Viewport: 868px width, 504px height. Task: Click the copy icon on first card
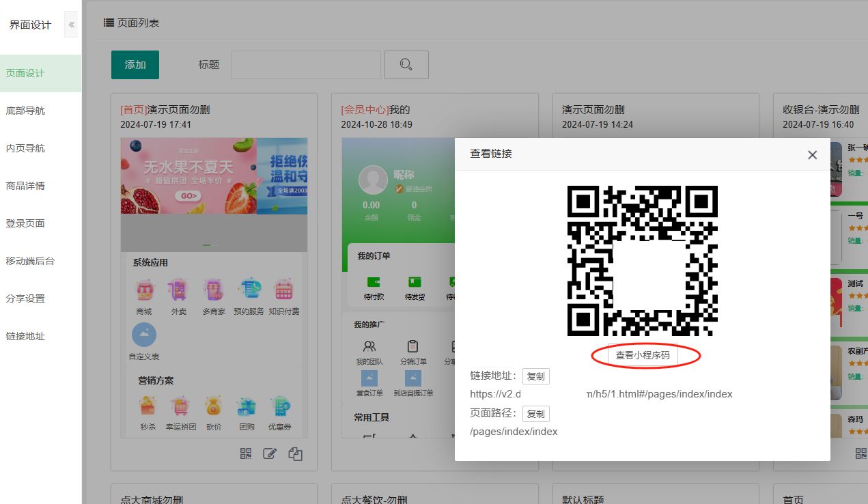[295, 453]
